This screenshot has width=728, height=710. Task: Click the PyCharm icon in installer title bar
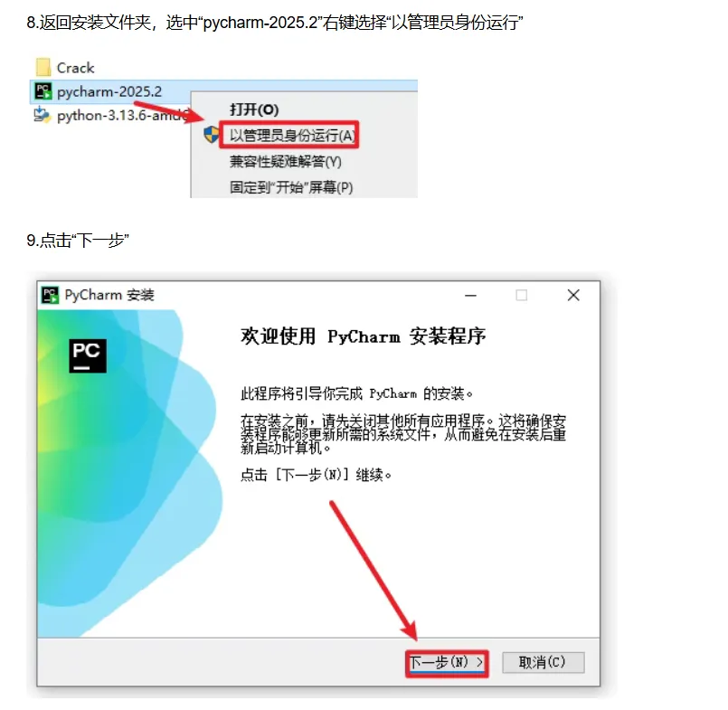tap(50, 296)
